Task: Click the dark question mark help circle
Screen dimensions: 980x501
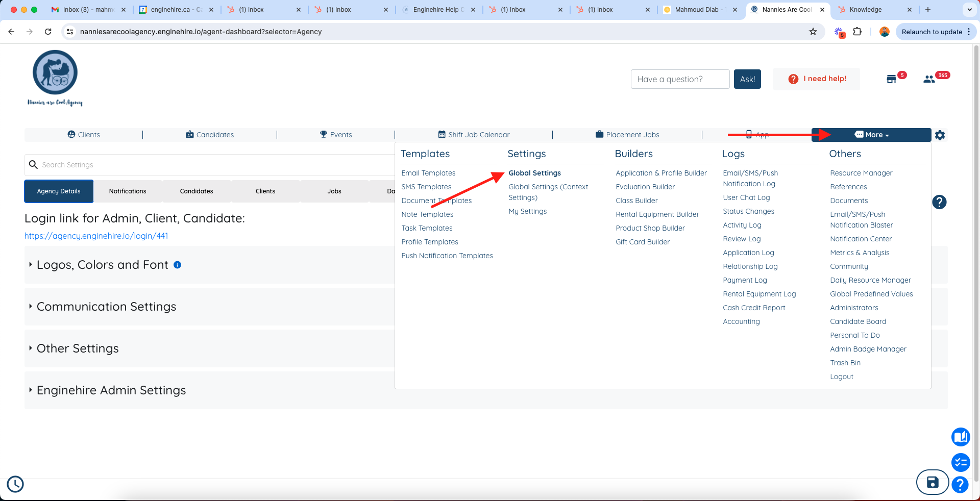Action: [939, 202]
